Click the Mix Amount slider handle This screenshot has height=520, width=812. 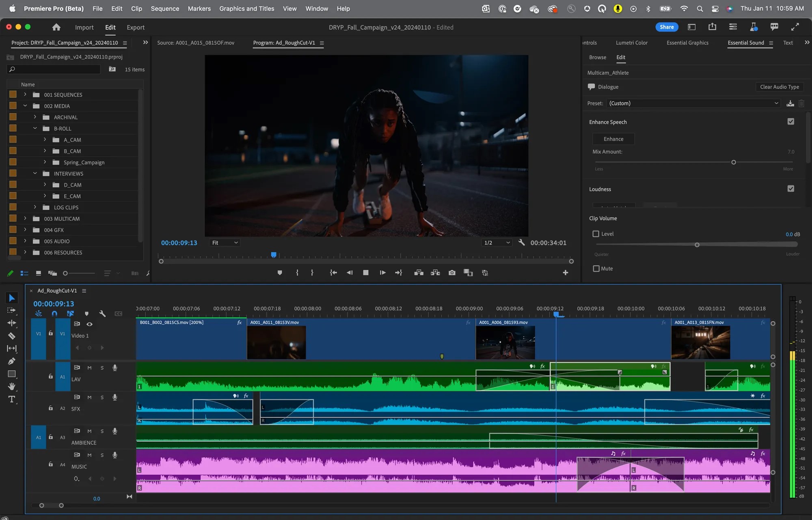(x=733, y=162)
